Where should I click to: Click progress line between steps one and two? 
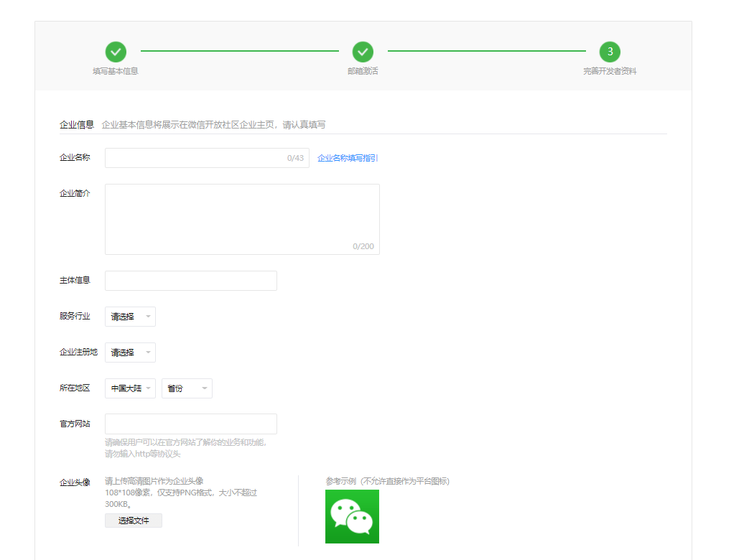239,51
